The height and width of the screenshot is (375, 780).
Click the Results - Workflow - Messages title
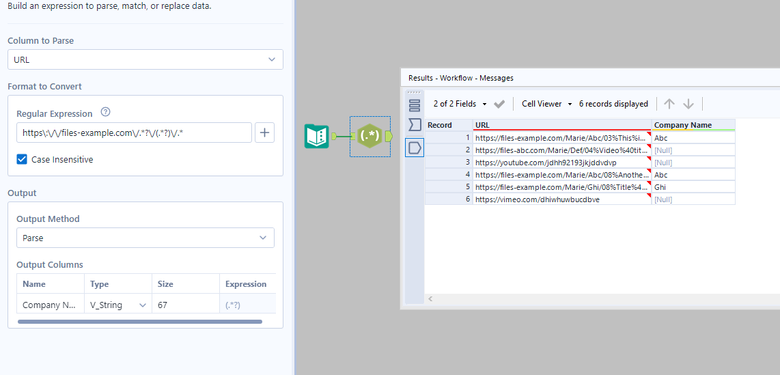[x=461, y=78]
